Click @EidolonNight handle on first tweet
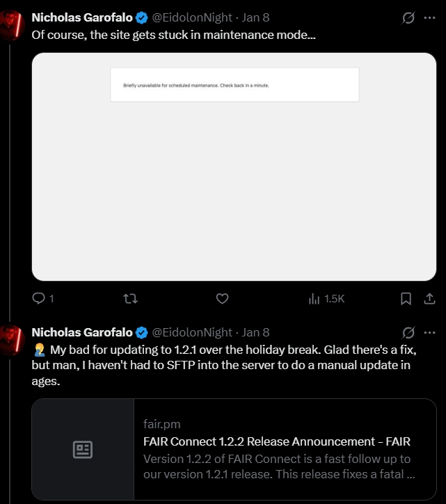The image size is (446, 504). (192, 18)
